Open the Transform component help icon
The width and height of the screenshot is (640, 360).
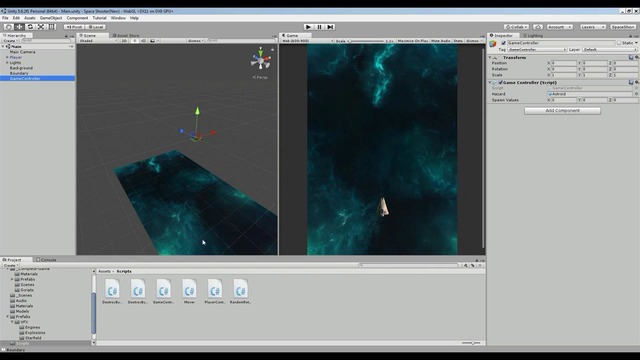631,58
